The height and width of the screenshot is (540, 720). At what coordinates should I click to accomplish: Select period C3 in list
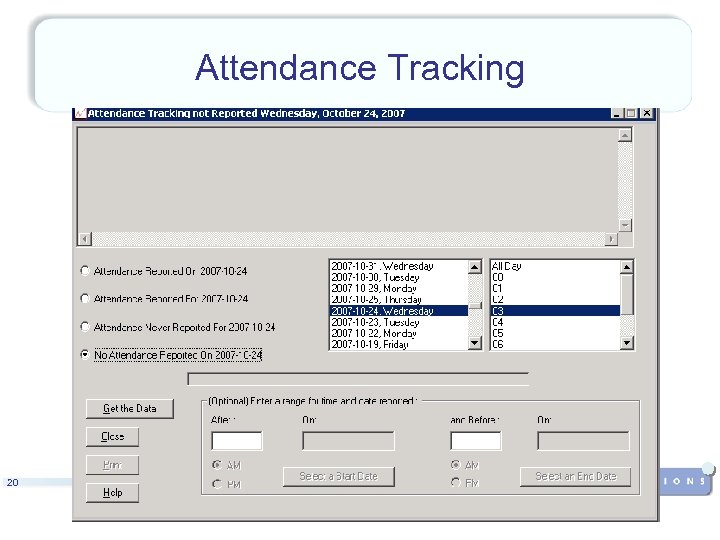[555, 311]
